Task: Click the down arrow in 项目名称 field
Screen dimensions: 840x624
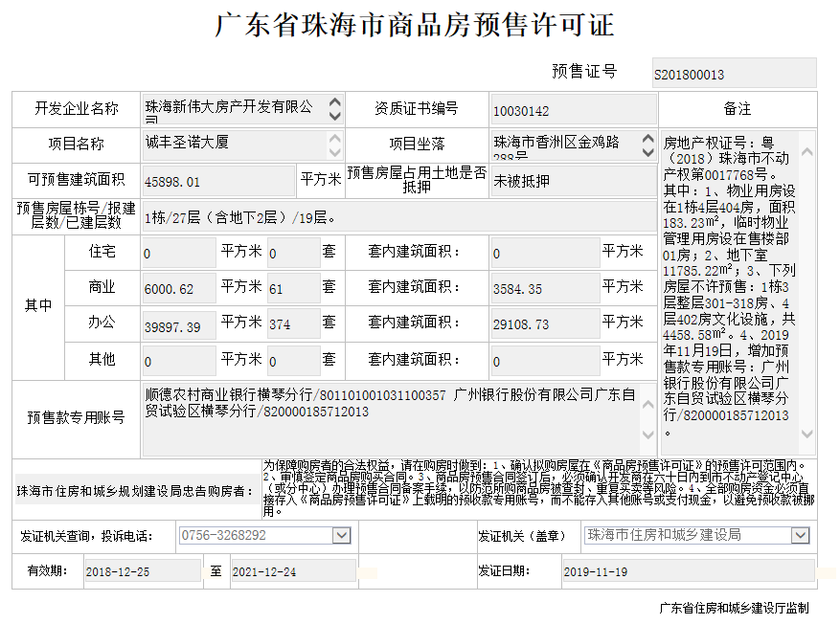Action: 333,152
